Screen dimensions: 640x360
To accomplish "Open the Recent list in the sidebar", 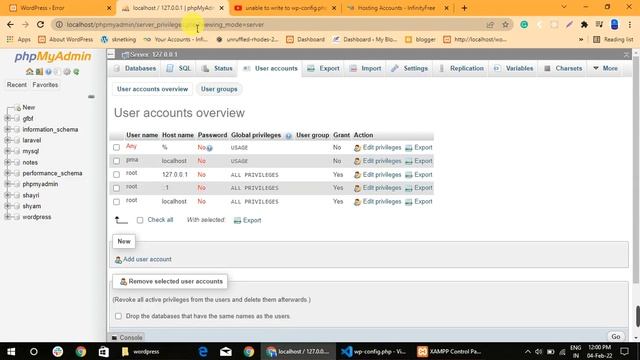I will point(17,85).
